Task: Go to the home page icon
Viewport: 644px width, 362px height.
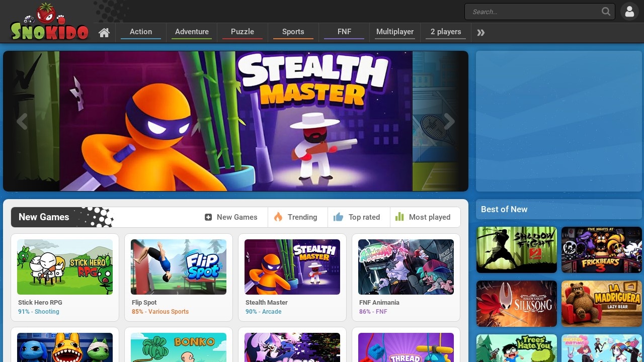Action: (x=104, y=33)
